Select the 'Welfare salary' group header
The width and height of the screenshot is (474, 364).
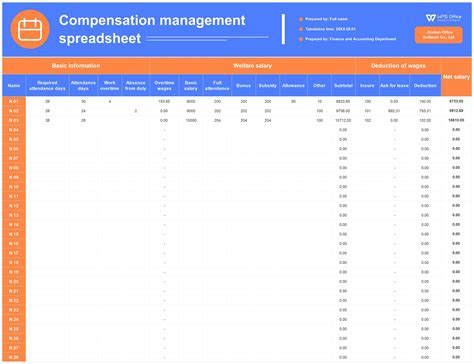coord(252,66)
